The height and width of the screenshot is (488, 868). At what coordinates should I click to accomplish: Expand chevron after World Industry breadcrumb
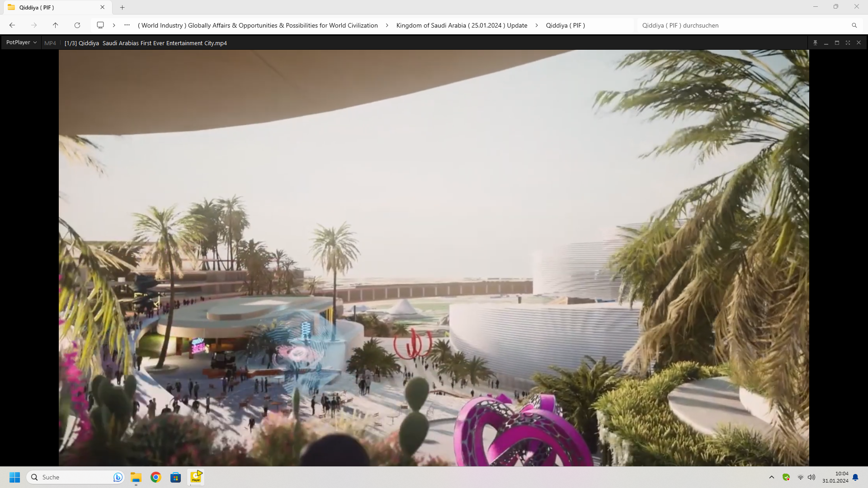coord(387,25)
